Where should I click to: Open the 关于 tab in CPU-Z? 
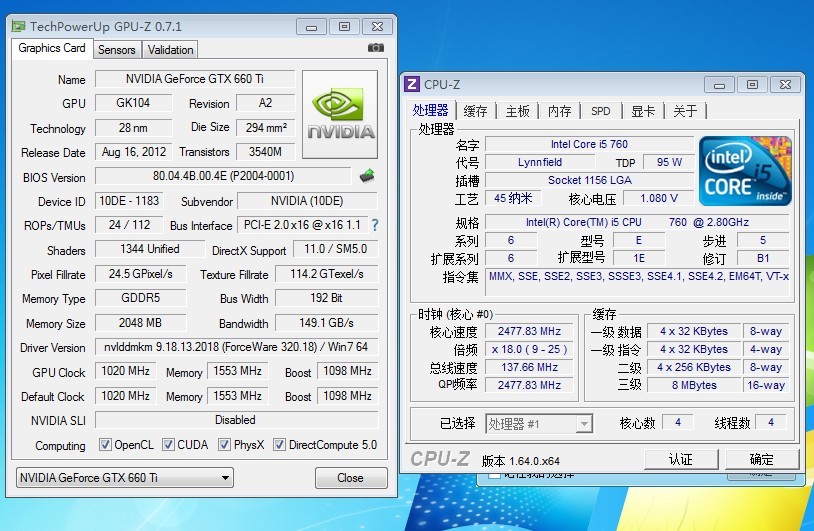[x=685, y=111]
